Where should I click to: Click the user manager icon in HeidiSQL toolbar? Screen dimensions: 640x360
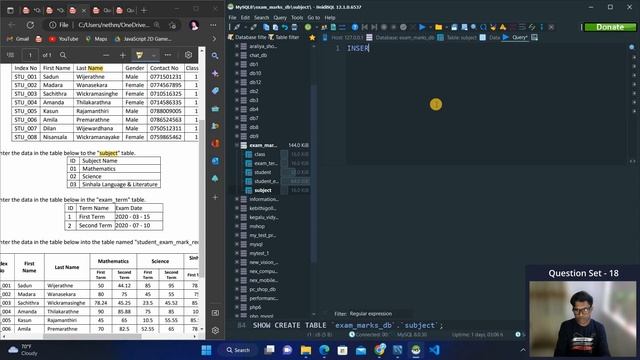(324, 27)
